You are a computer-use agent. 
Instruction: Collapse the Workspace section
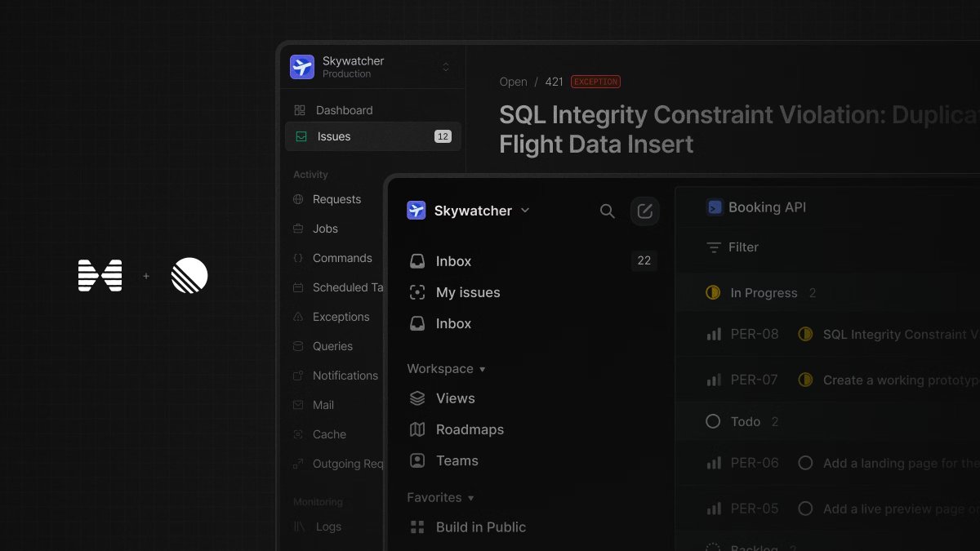(446, 369)
